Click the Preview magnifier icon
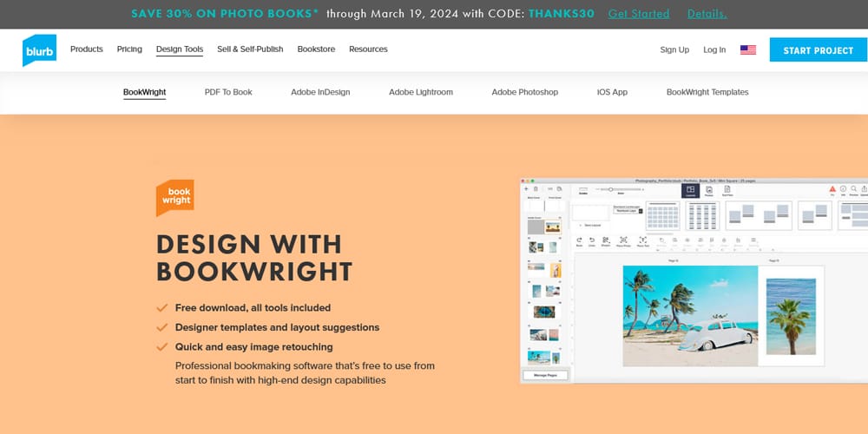Screen dimensions: 868x434 [x=854, y=189]
